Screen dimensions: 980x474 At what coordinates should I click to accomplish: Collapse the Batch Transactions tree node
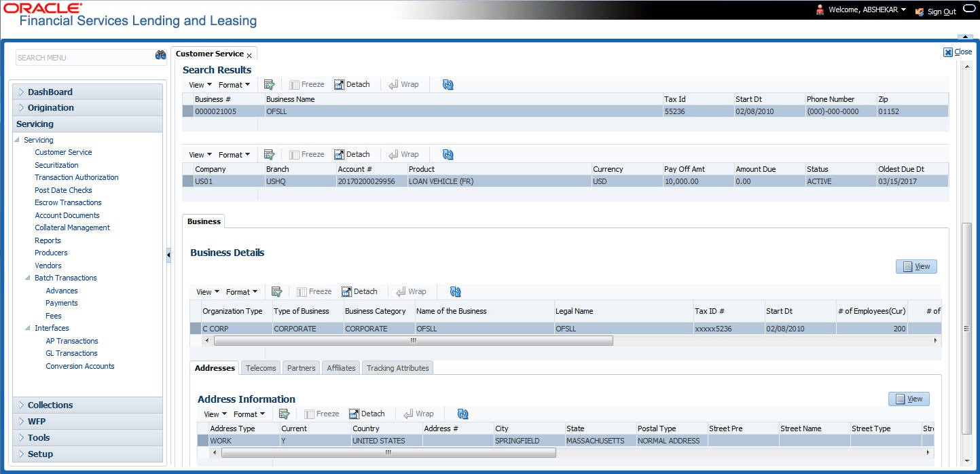click(x=28, y=278)
